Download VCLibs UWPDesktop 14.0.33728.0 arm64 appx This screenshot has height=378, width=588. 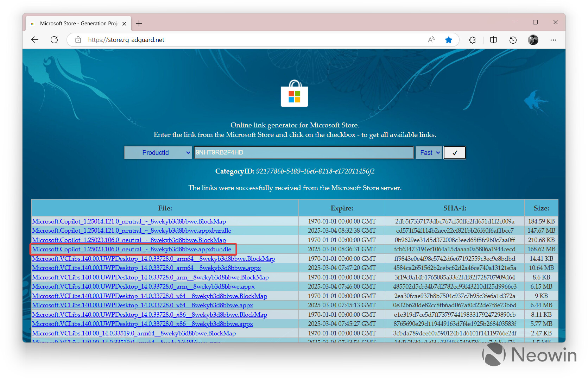(x=146, y=268)
